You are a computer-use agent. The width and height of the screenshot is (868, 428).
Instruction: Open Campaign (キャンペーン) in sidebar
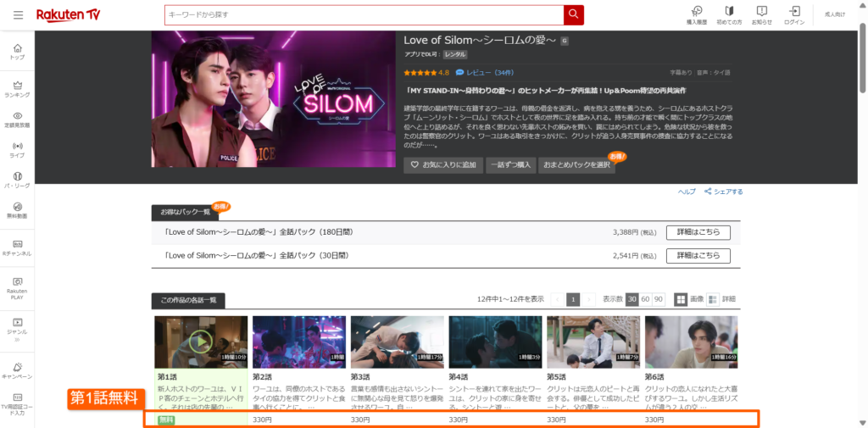coord(17,371)
